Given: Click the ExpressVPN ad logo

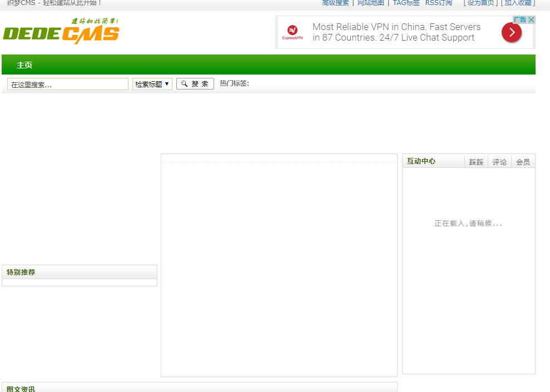Looking at the screenshot, I should [293, 32].
